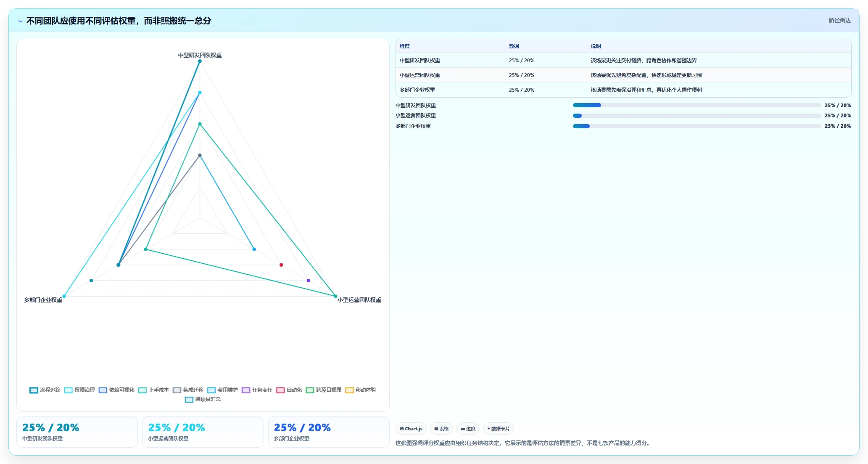
Task: Click the 小型运营团队权重 radar axis label
Action: [x=359, y=300]
